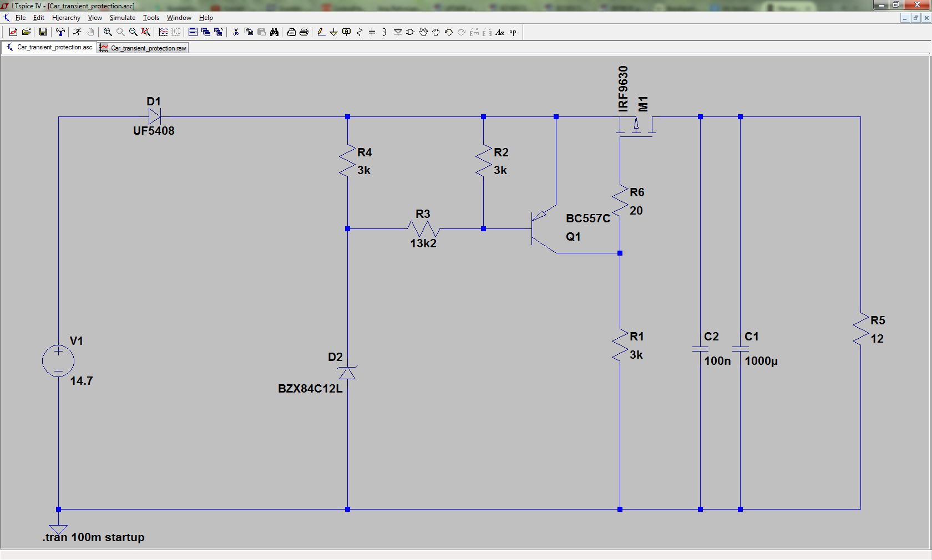
Task: Select the Move hand tool
Action: pos(423,32)
